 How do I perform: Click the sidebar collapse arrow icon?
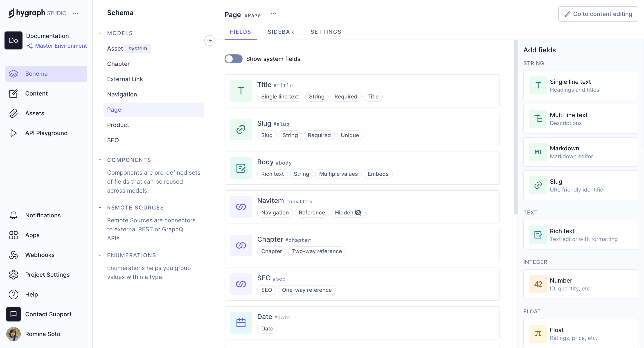click(x=209, y=40)
